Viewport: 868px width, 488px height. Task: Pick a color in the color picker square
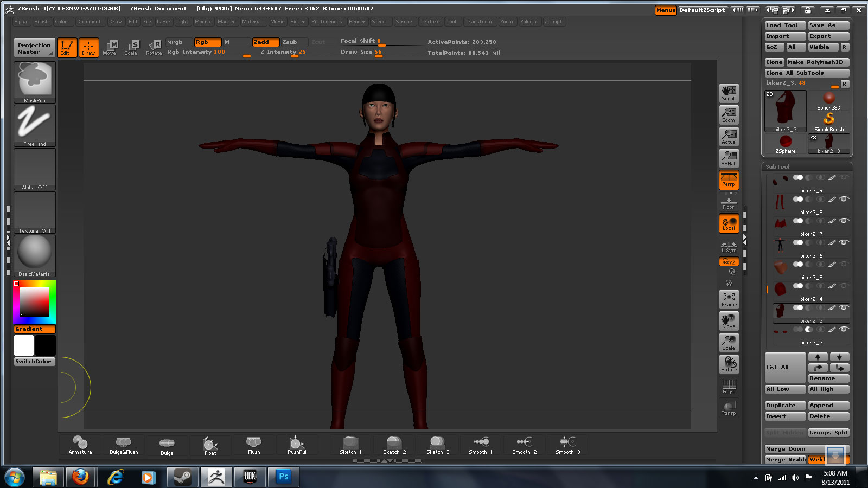[x=35, y=301]
